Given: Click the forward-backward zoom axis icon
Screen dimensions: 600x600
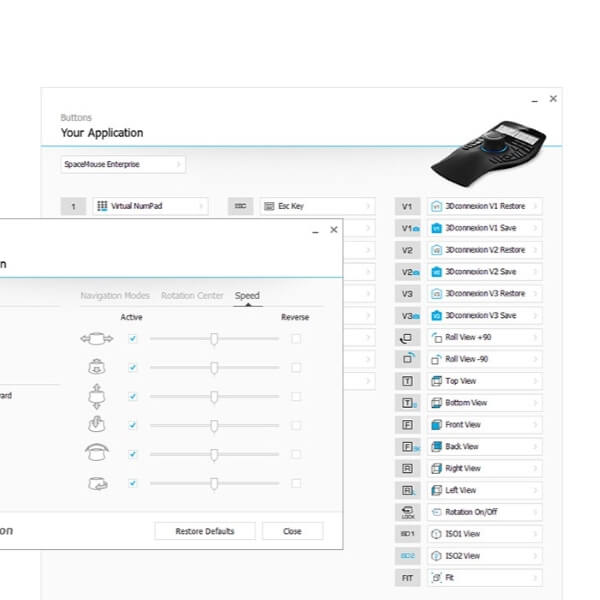Looking at the screenshot, I should tap(97, 367).
